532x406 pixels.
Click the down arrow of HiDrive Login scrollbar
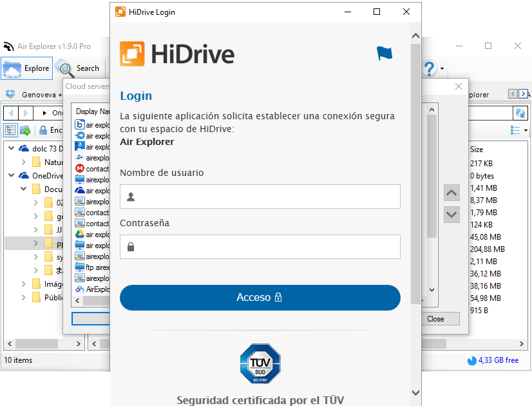coord(415,392)
